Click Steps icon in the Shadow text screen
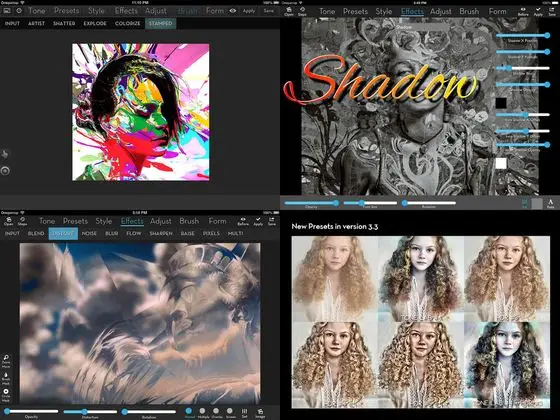Image resolution: width=560 pixels, height=420 pixels. click(x=302, y=11)
